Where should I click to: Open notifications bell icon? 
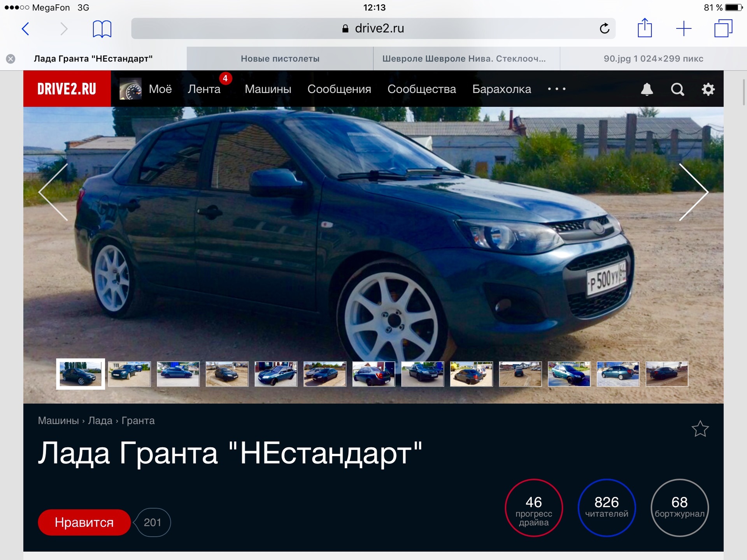pyautogui.click(x=647, y=89)
